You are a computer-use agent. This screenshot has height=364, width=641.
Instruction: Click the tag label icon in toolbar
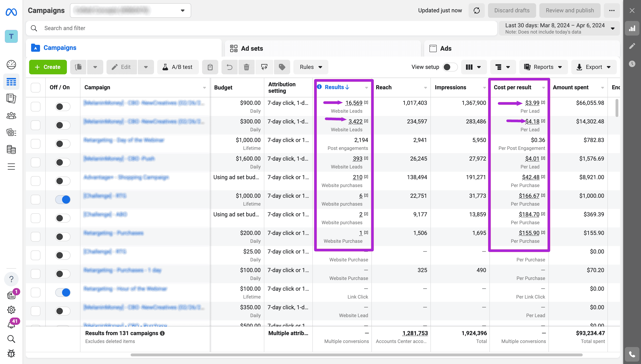click(282, 67)
